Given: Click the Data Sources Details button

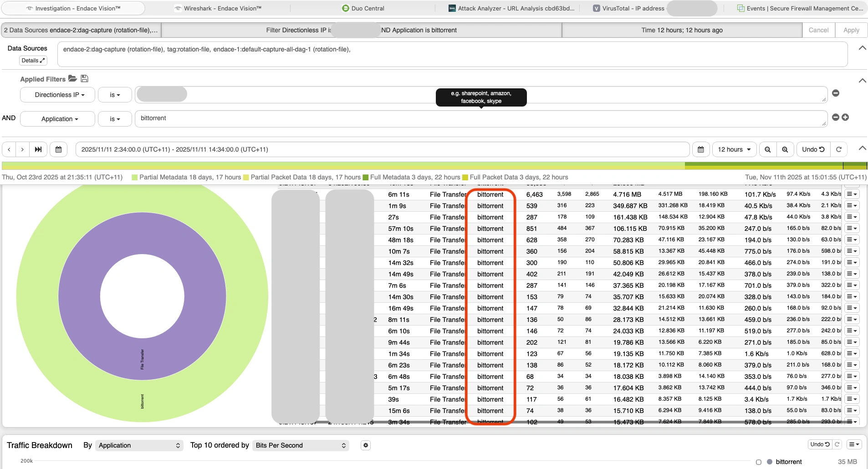Looking at the screenshot, I should [x=33, y=60].
